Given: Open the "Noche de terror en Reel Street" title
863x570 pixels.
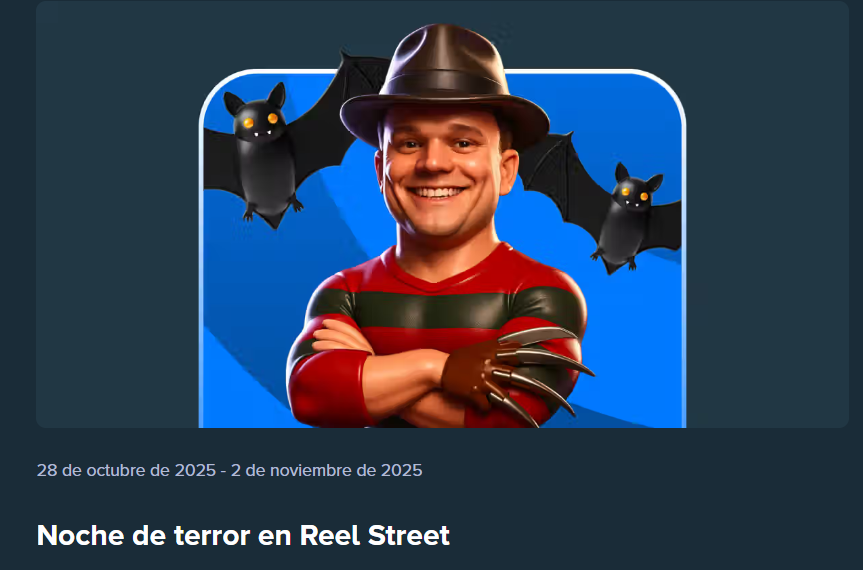Looking at the screenshot, I should pos(243,535).
